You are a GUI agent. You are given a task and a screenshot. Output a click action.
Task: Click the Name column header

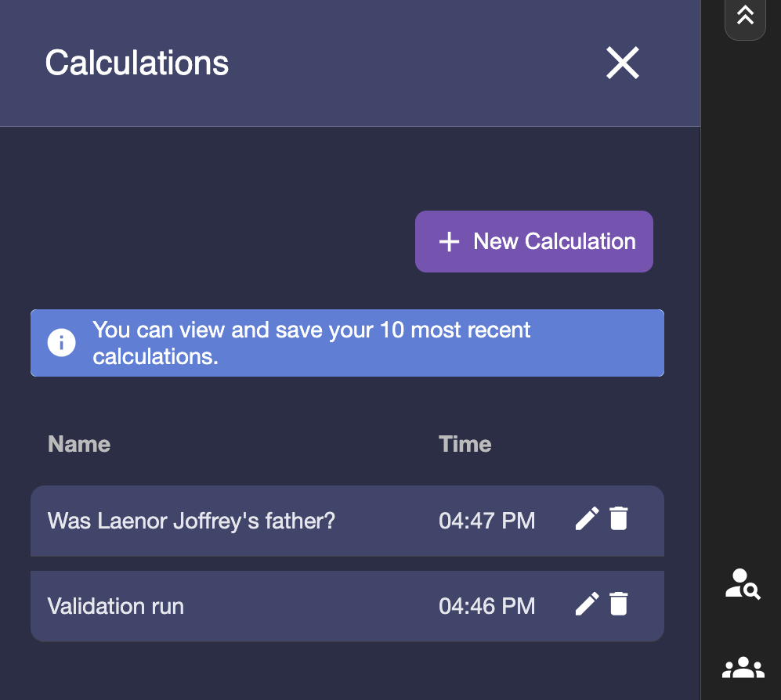79,444
